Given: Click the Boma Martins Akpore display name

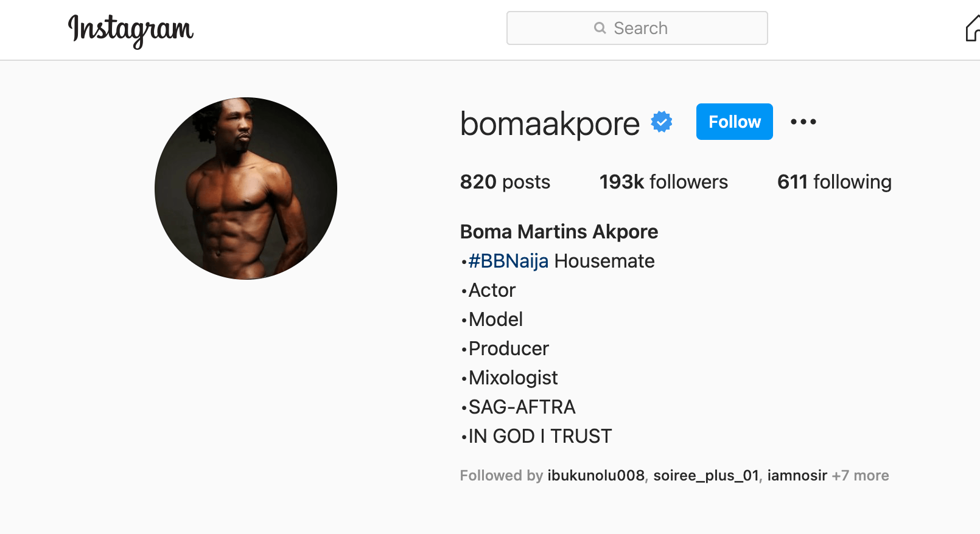Looking at the screenshot, I should click(x=559, y=232).
